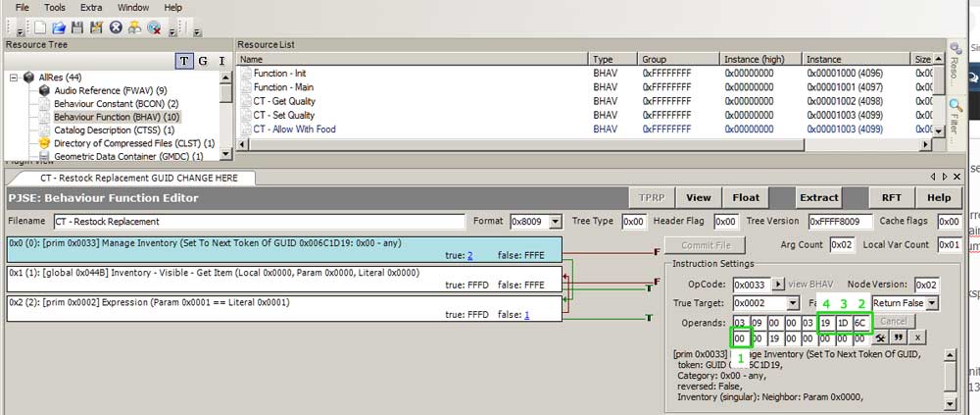Collapse the AllRes tree node

pos(14,78)
